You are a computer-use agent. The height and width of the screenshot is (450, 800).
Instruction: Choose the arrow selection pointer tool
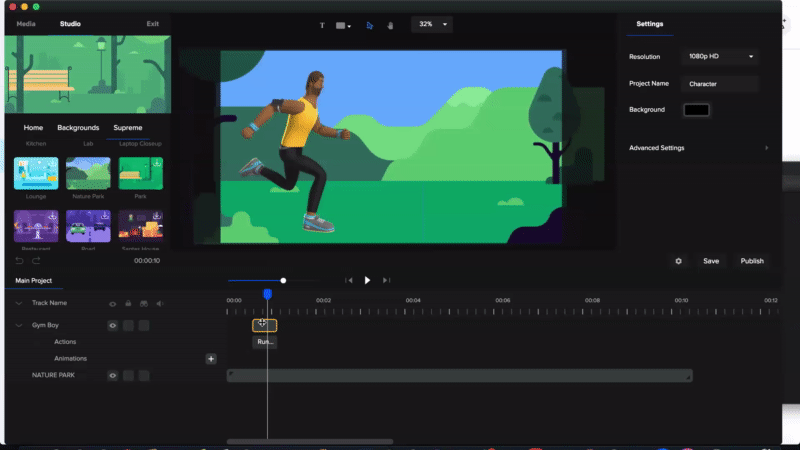(369, 25)
